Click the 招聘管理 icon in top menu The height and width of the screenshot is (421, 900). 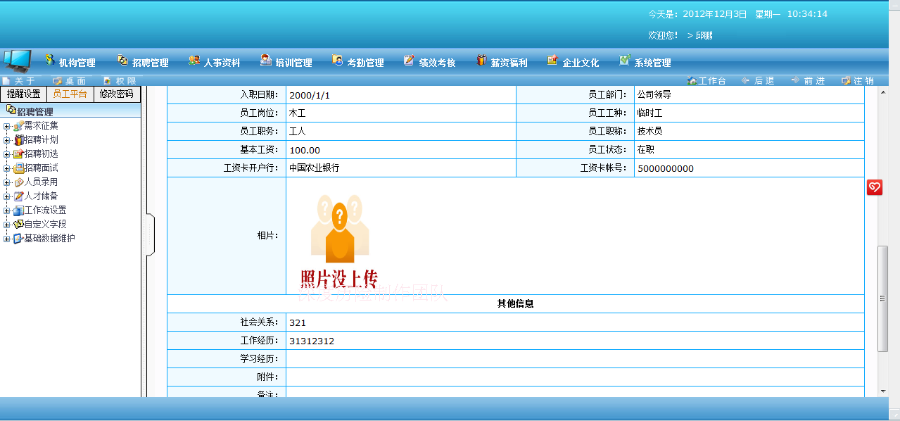pyautogui.click(x=123, y=60)
